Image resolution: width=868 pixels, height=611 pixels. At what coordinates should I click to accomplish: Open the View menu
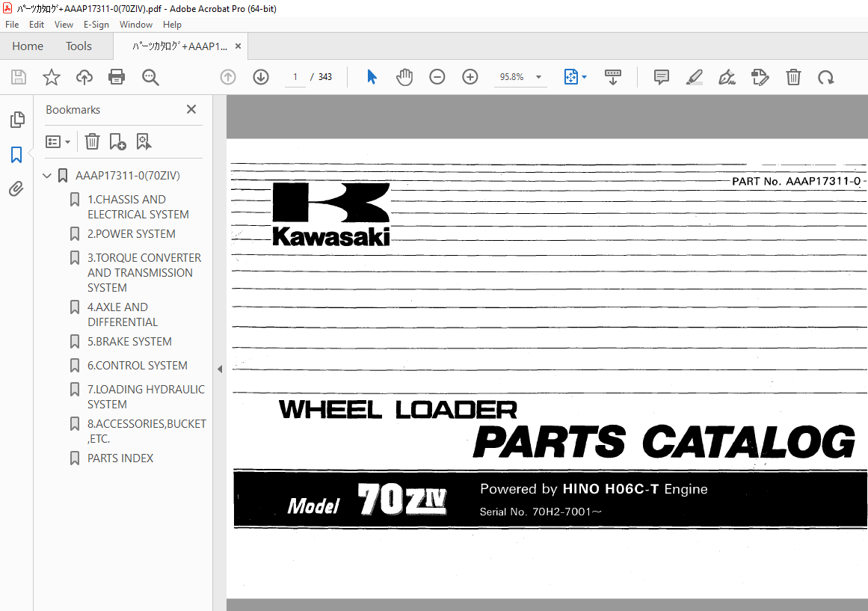[x=64, y=25]
